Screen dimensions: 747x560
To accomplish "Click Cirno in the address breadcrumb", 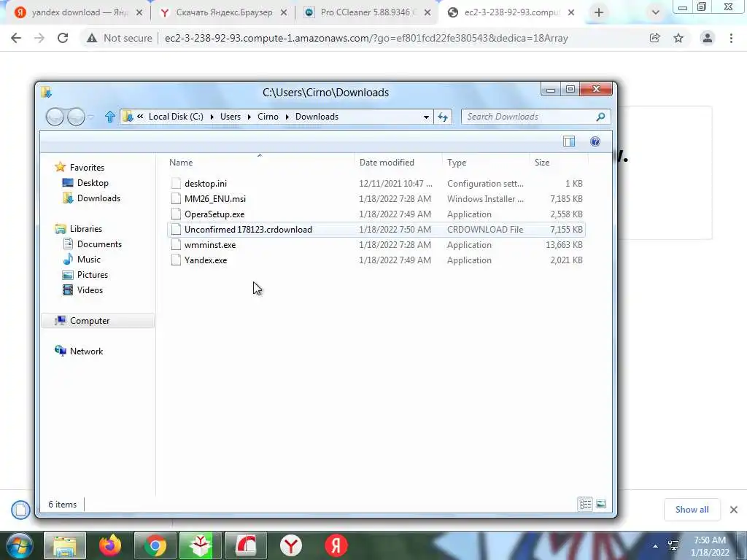I will coord(268,117).
